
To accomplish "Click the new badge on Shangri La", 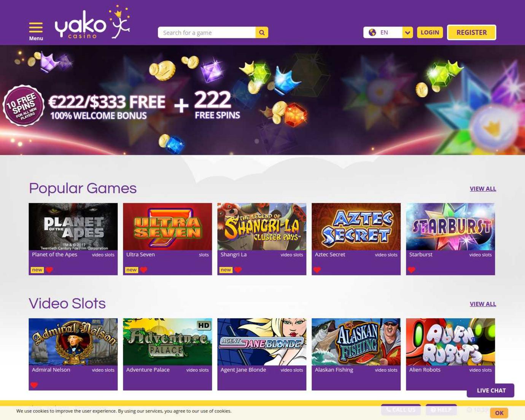I will coord(226,270).
